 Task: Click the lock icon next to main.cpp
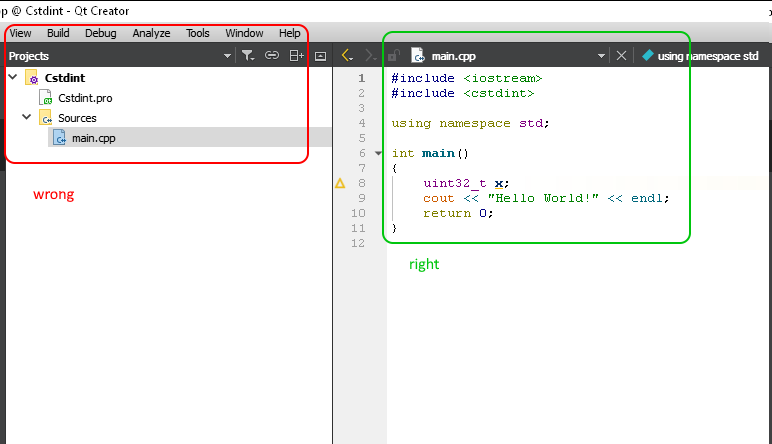point(394,56)
